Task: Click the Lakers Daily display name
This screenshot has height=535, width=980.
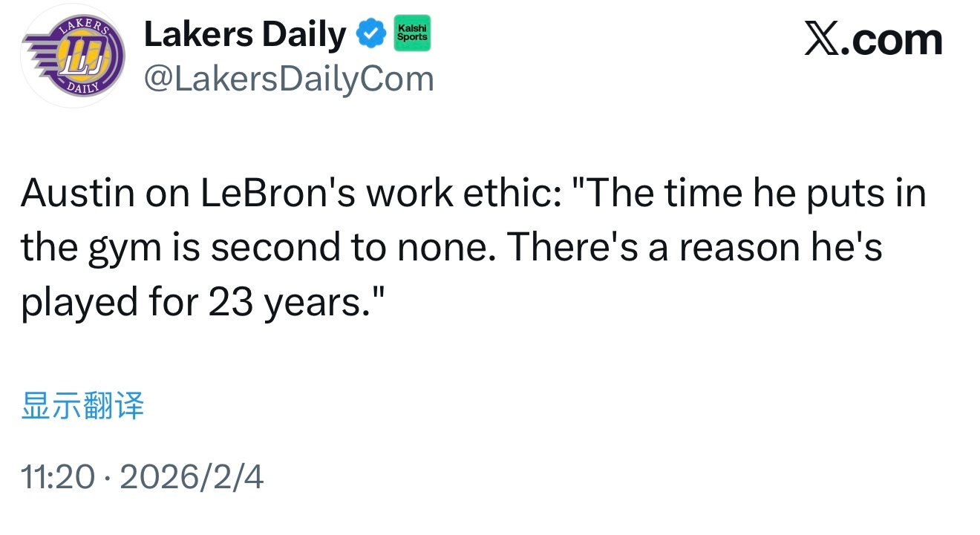Action: click(244, 35)
